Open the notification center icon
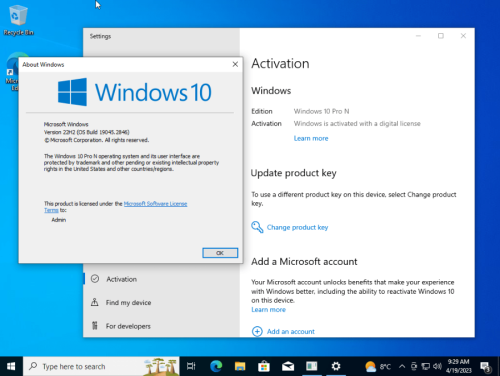The width and height of the screenshot is (500, 376). (x=485, y=367)
